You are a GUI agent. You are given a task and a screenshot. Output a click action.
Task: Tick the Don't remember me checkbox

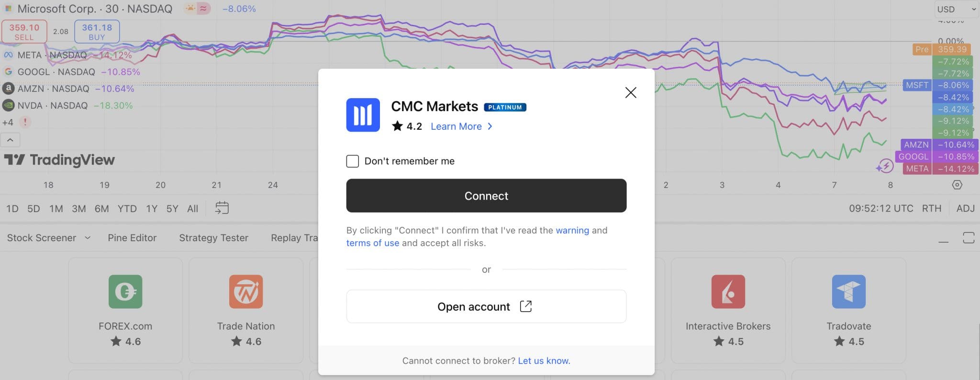tap(353, 161)
